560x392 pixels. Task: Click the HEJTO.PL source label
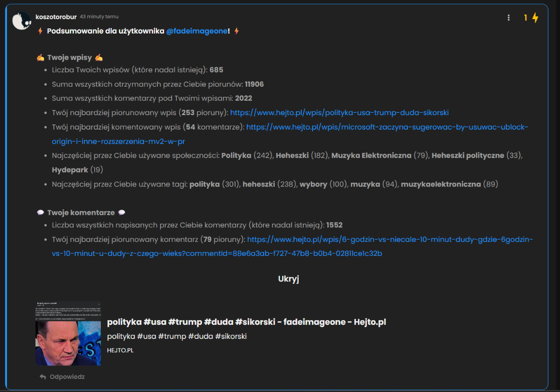(120, 350)
